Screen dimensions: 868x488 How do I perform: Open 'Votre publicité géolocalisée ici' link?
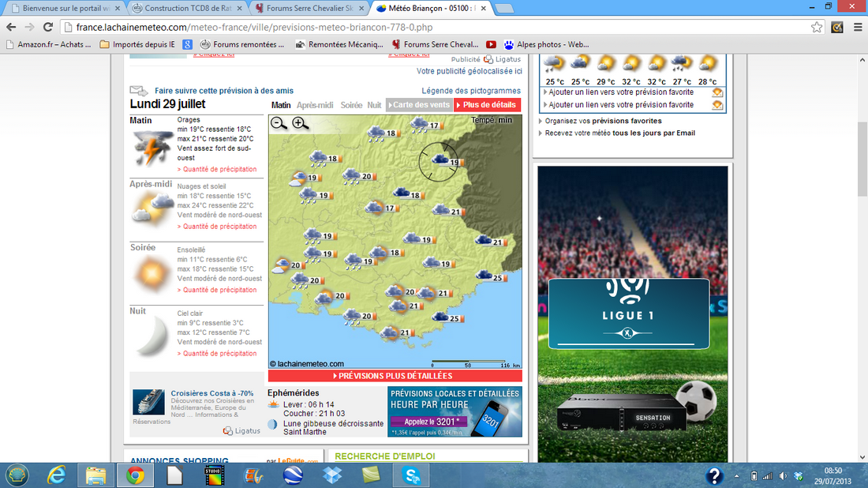(469, 71)
